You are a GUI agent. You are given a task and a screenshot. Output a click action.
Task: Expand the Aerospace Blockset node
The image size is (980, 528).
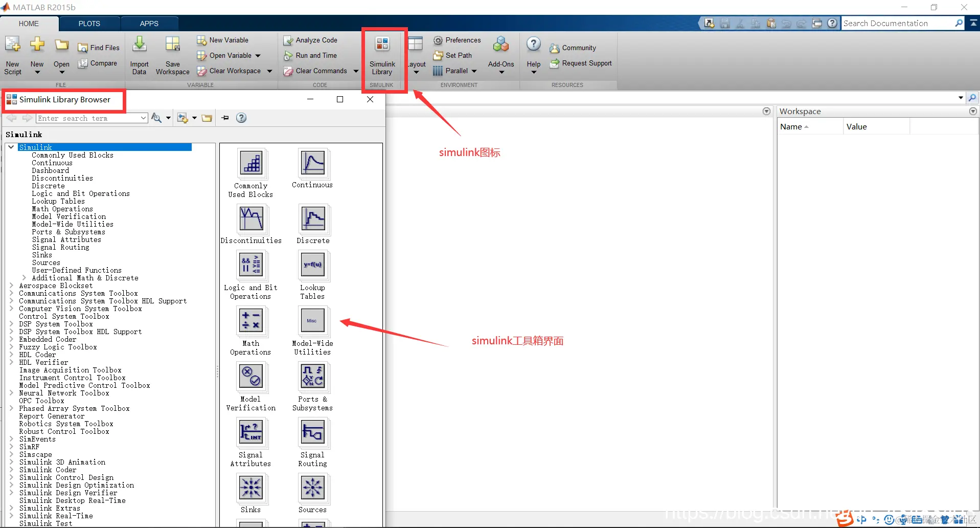pyautogui.click(x=11, y=285)
